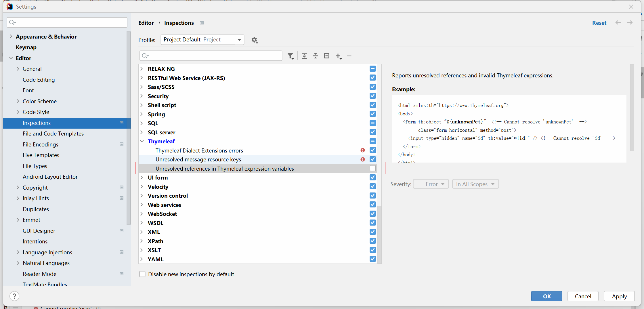The image size is (644, 309).
Task: Click the Cancel button
Action: 583,296
